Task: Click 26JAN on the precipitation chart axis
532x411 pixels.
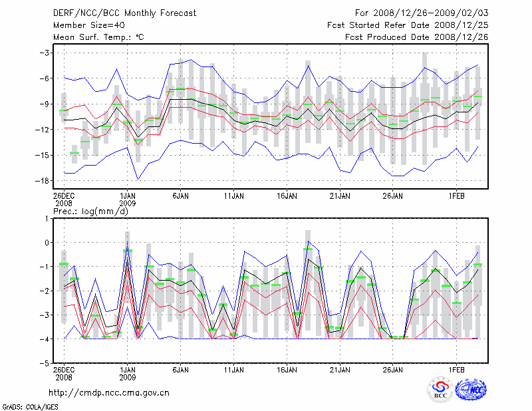Action: 393,369
